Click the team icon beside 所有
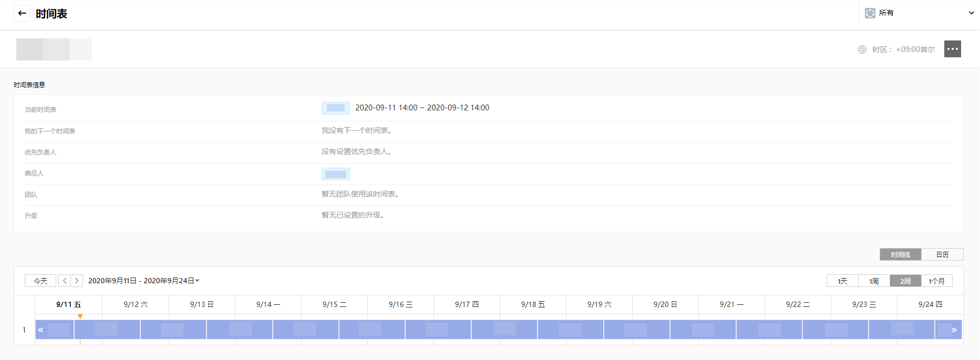The height and width of the screenshot is (360, 980). pyautogui.click(x=870, y=13)
